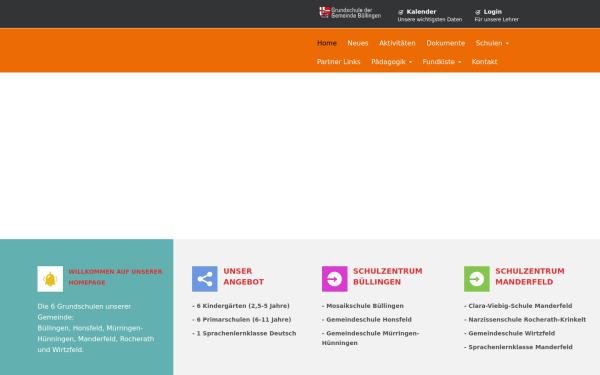Viewport: 600px width, 375px height.
Task: Open the Login link for teachers
Action: tap(492, 12)
